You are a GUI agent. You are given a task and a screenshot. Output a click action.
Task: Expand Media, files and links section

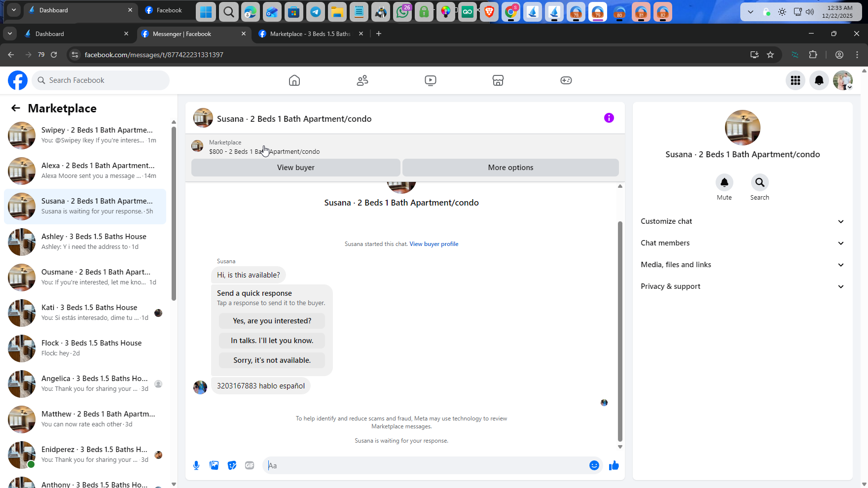point(743,265)
